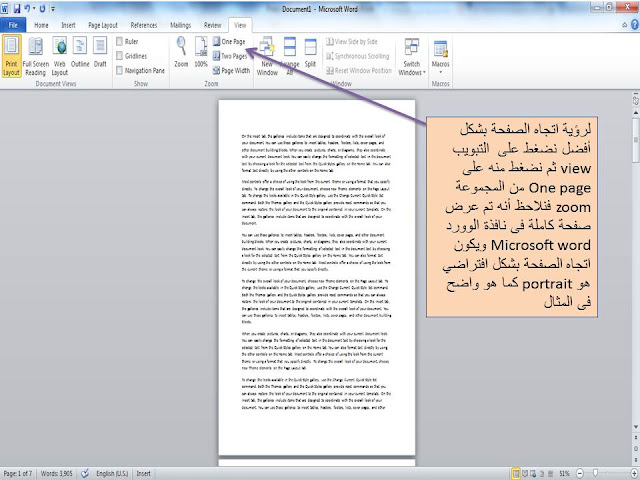This screenshot has width=640, height=480.
Task: Open a New Window
Action: 267,56
